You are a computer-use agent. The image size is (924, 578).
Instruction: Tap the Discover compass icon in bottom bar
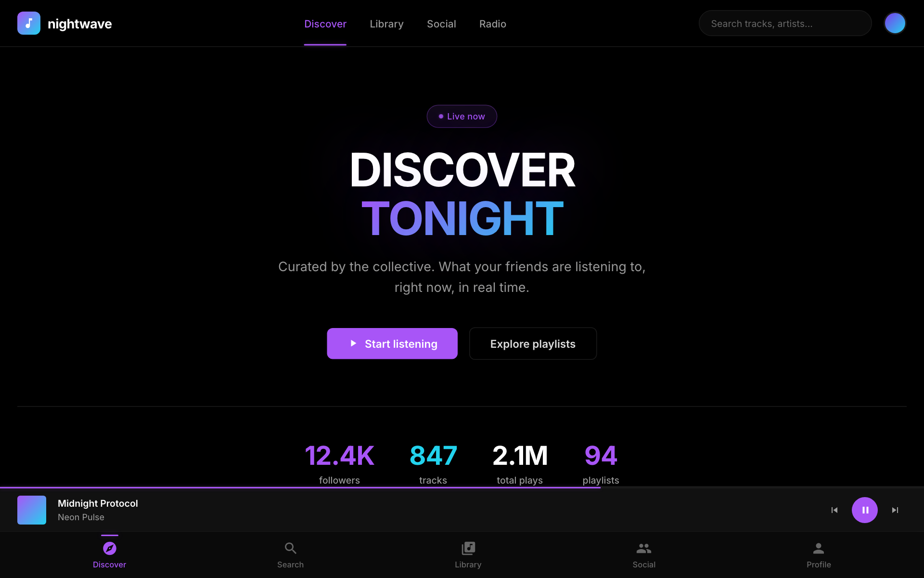110,549
